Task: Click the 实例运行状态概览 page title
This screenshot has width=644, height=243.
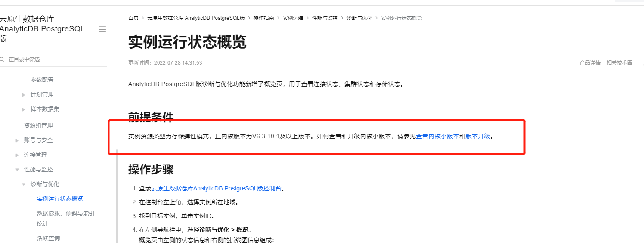Action: click(187, 43)
